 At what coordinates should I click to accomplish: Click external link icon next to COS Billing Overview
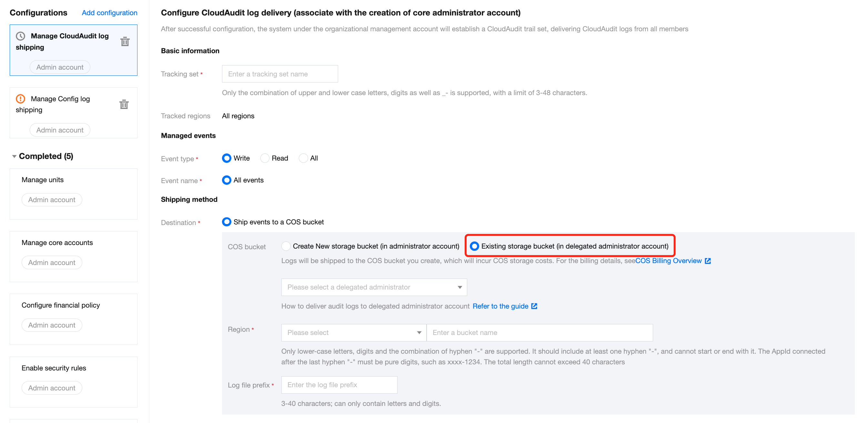pyautogui.click(x=708, y=261)
